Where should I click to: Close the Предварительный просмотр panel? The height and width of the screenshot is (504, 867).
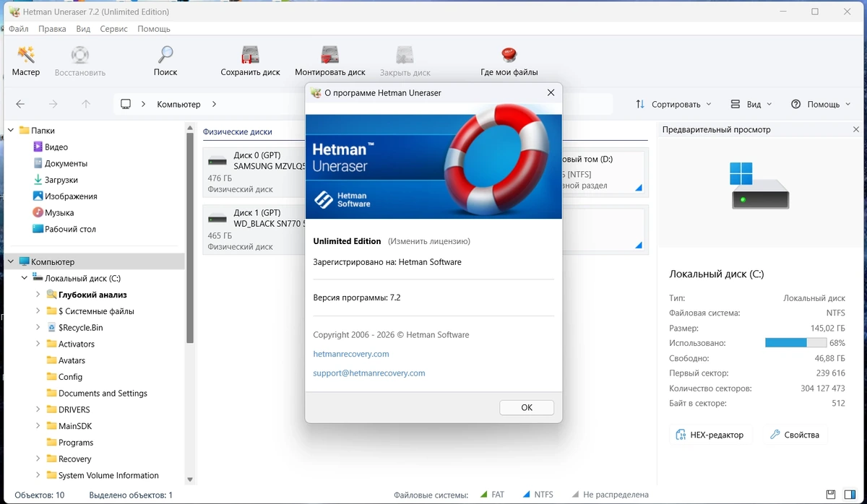click(x=856, y=130)
